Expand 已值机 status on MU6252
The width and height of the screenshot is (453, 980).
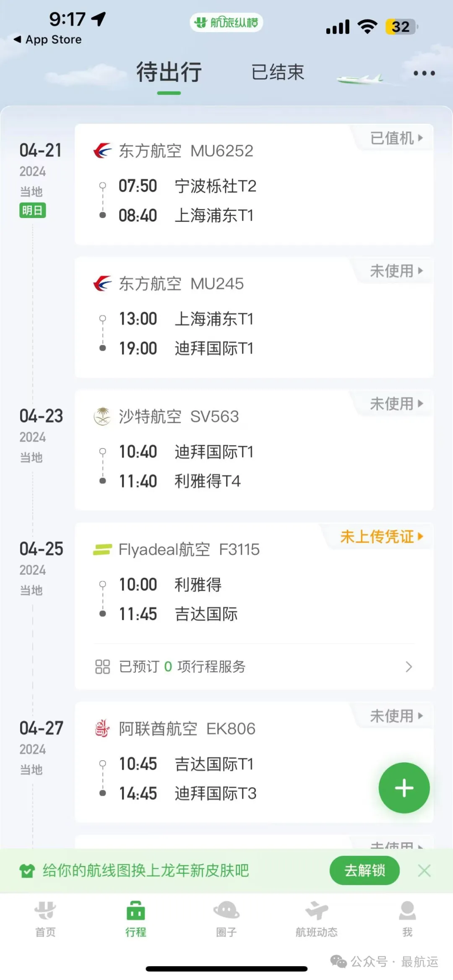(396, 138)
